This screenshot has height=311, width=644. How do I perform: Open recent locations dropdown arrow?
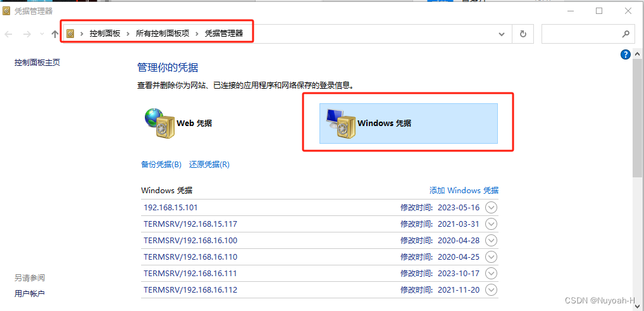(x=42, y=34)
